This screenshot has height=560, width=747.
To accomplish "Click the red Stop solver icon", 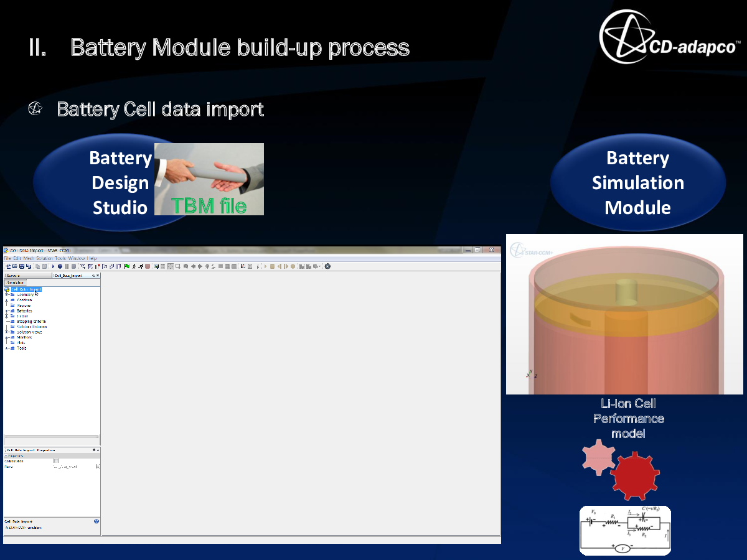I will pyautogui.click(x=148, y=266).
